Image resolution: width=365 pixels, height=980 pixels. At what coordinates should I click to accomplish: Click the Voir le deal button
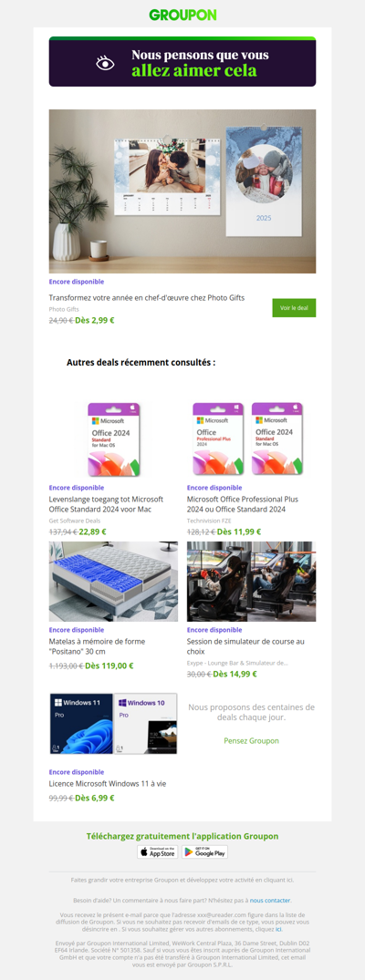click(294, 307)
